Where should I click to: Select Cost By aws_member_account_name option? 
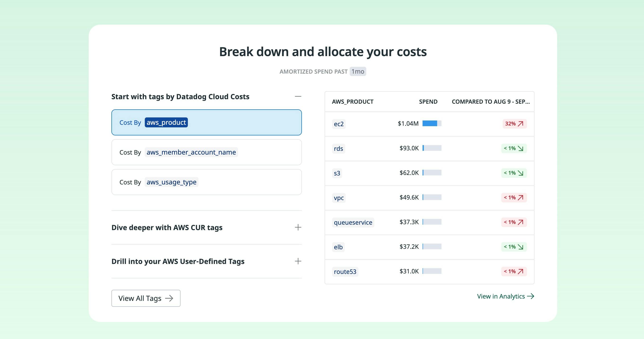[x=207, y=152]
